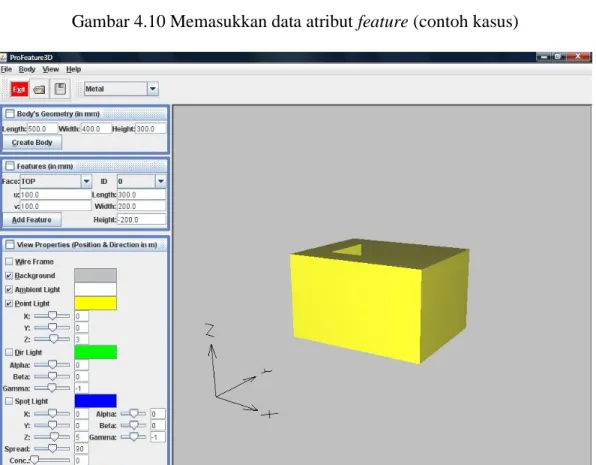Click the Dir Light Beta slider
The width and height of the screenshot is (596, 465).
52,376
